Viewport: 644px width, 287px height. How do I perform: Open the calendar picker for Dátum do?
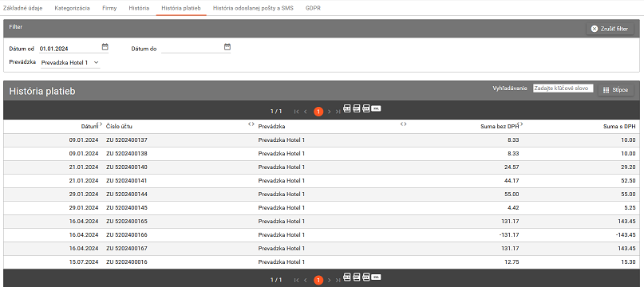pyautogui.click(x=227, y=47)
